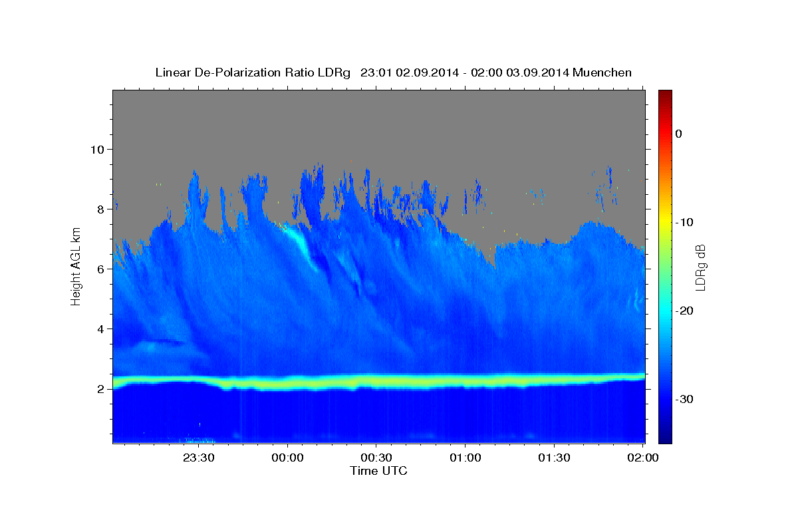Click the dark red top of colorbar
The width and height of the screenshot is (798, 532).
tap(665, 94)
